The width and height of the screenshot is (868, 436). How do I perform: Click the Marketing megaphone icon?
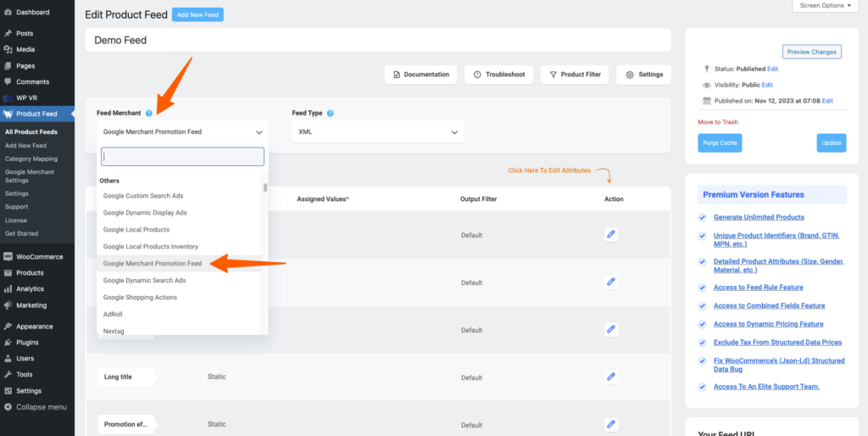click(x=8, y=305)
